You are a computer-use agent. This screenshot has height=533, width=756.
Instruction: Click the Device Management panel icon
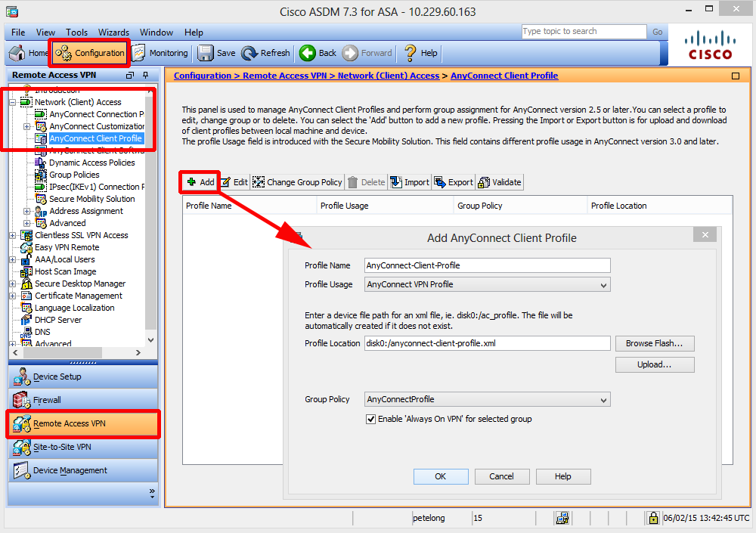(22, 470)
